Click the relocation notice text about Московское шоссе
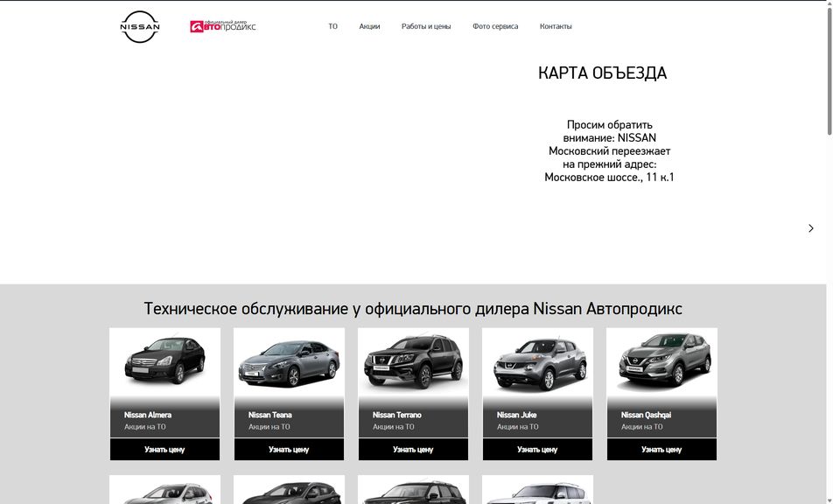Viewport: 833px width, 504px height. click(x=609, y=150)
